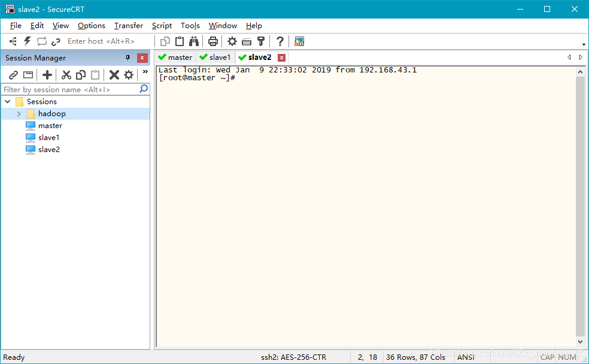Open the Tools menu
This screenshot has width=589, height=364.
pyautogui.click(x=190, y=26)
